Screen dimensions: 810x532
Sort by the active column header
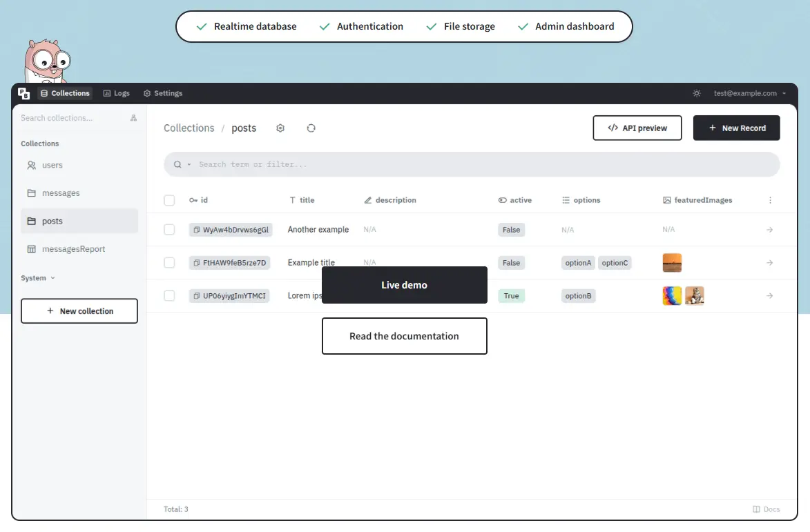(515, 200)
